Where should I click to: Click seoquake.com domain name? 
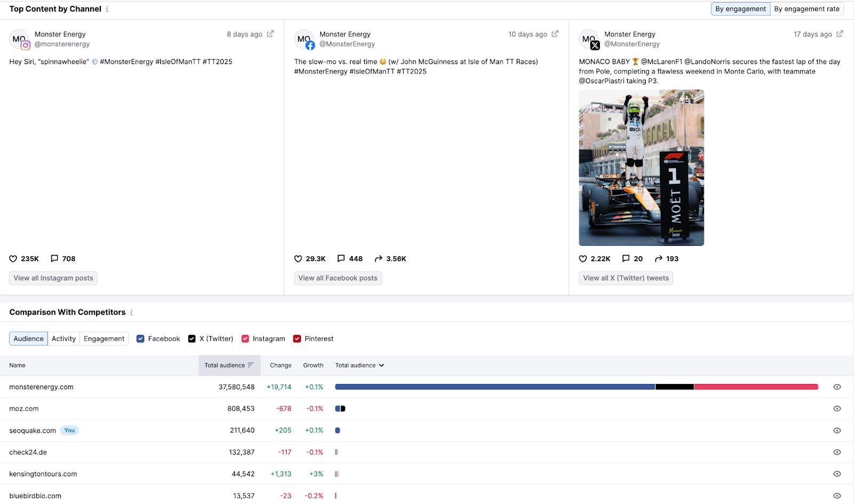[x=33, y=430]
